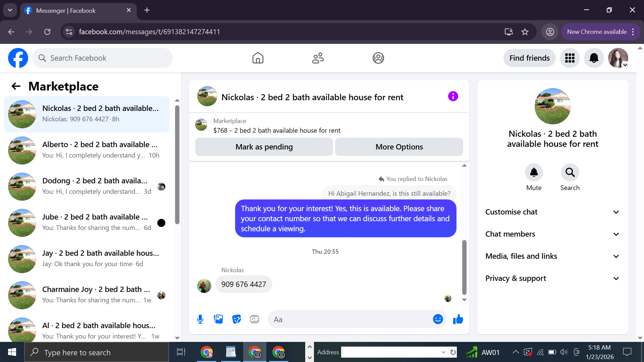Expand Chat members section
This screenshot has height=362, width=644.
click(x=552, y=234)
